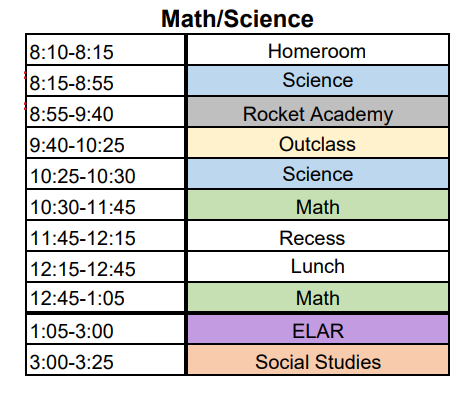Click the Science cell at 10:25-10:30

point(318,174)
